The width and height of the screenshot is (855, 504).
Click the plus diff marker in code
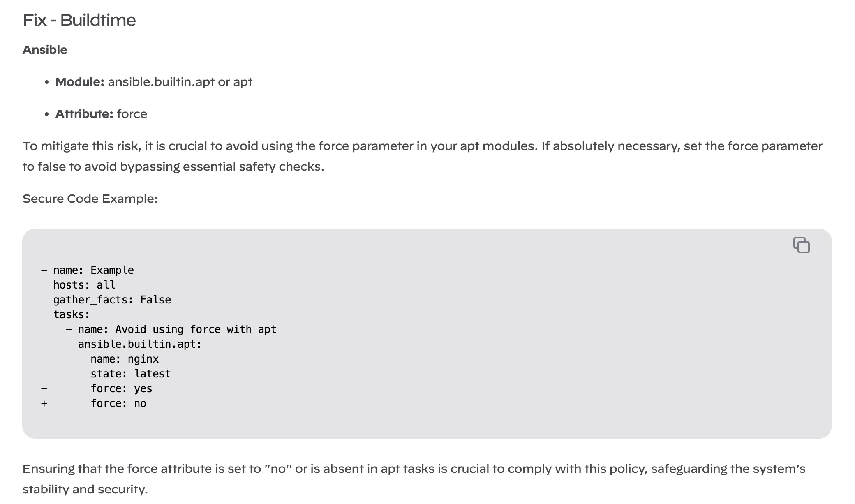click(44, 403)
